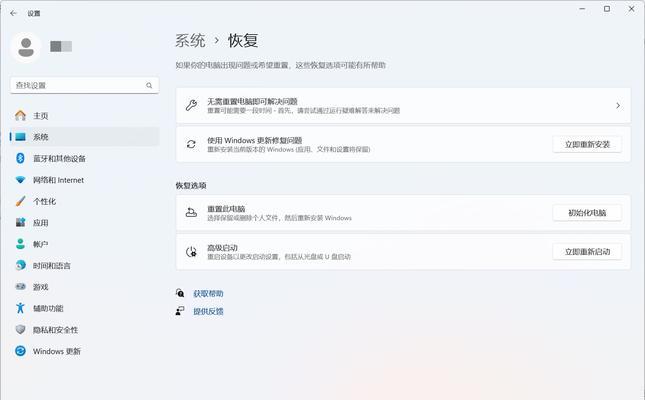Image resolution: width=645 pixels, height=400 pixels.
Task: Click the 恢复 page title
Action: (x=243, y=41)
